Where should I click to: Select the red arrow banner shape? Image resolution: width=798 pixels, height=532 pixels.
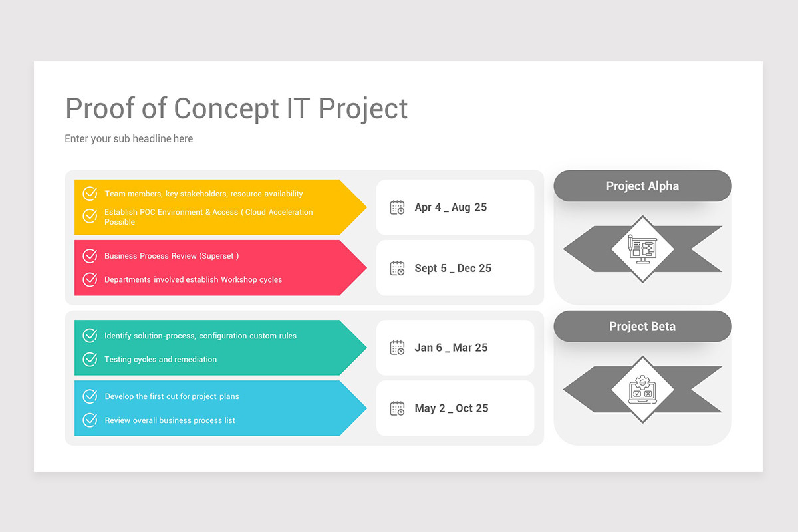tap(220, 268)
